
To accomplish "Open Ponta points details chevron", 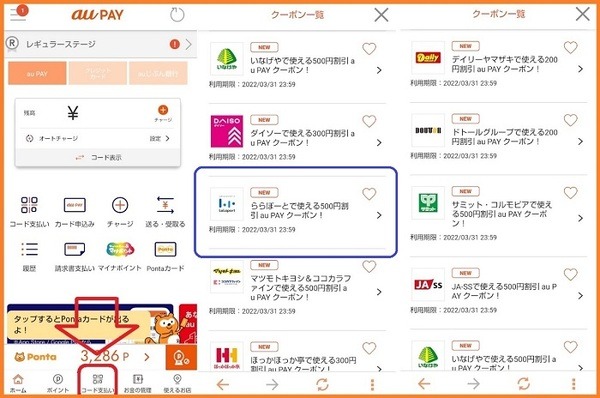I will 147,357.
